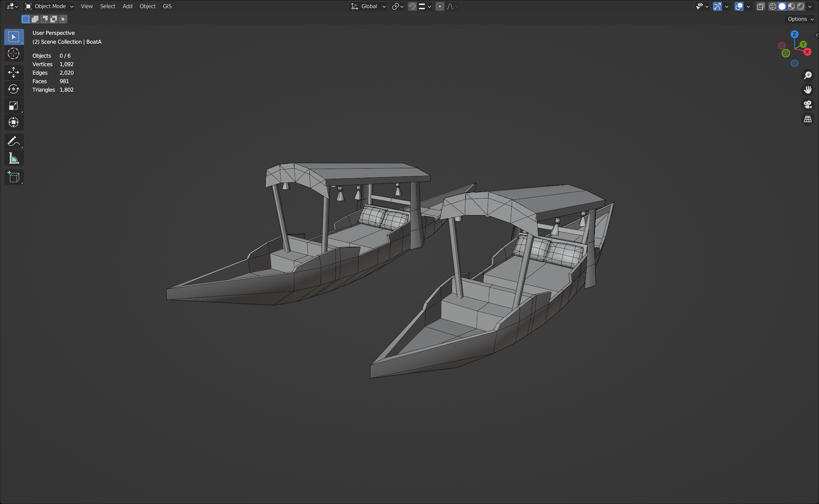Open the Add menu

tap(127, 6)
